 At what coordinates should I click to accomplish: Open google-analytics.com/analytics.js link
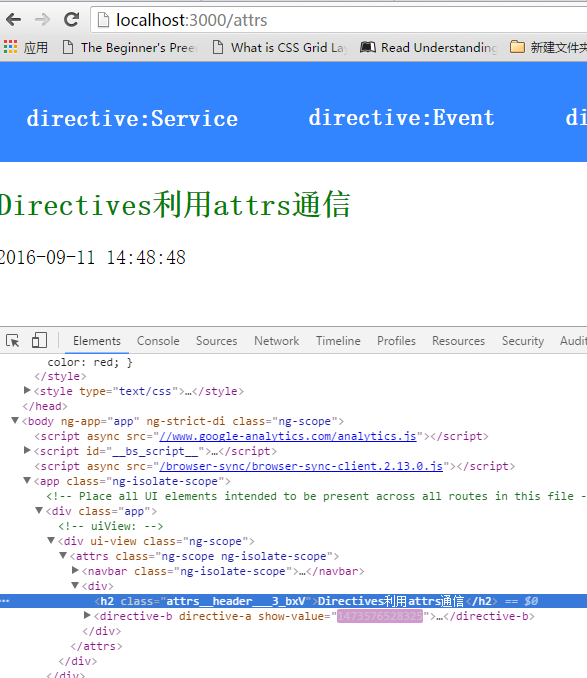click(288, 436)
